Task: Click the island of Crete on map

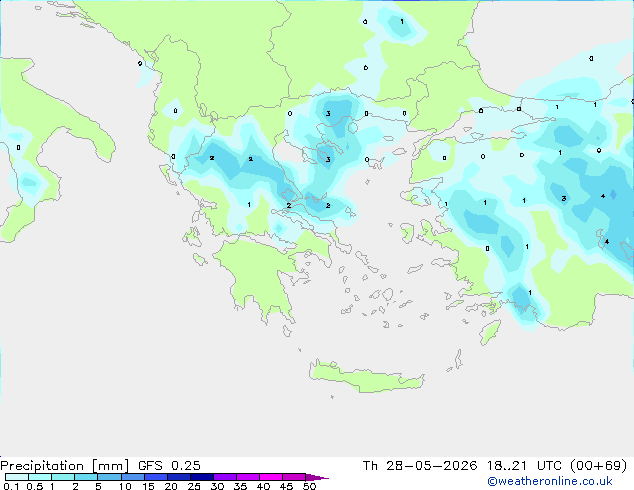Action: point(366,376)
